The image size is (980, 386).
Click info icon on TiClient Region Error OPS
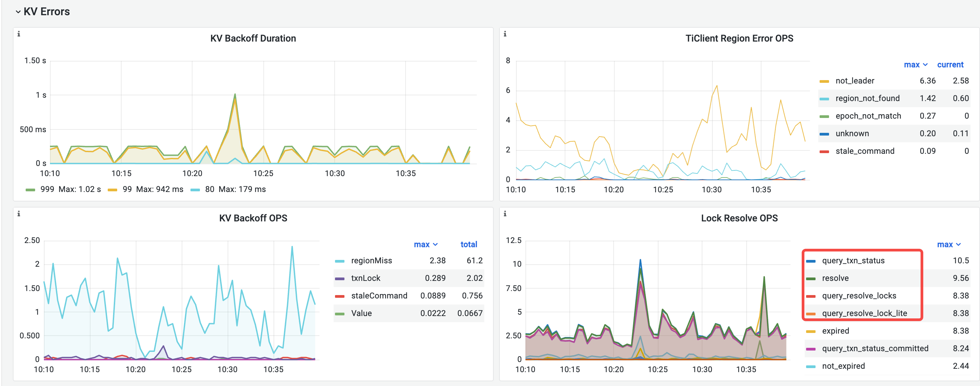pos(505,34)
